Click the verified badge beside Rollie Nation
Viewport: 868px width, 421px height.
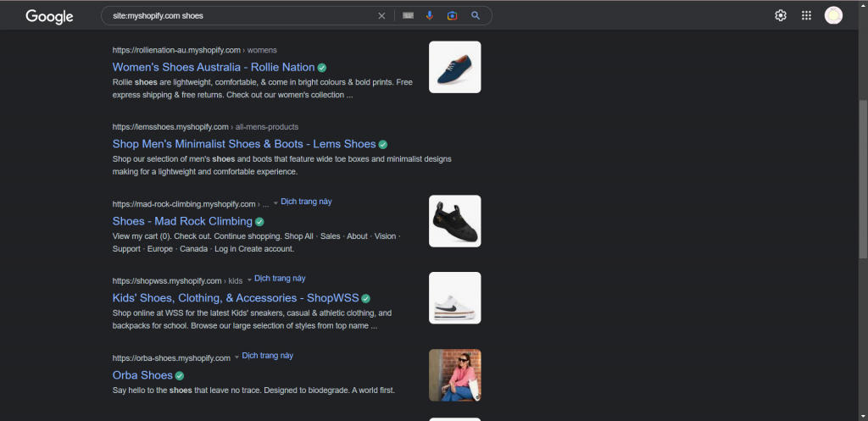pyautogui.click(x=321, y=68)
